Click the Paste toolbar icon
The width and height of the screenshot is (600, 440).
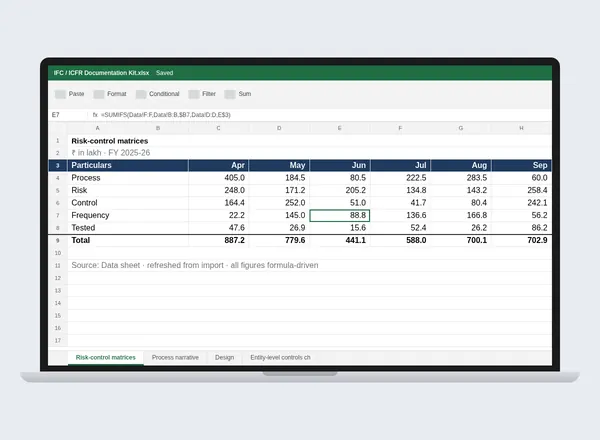[60, 94]
